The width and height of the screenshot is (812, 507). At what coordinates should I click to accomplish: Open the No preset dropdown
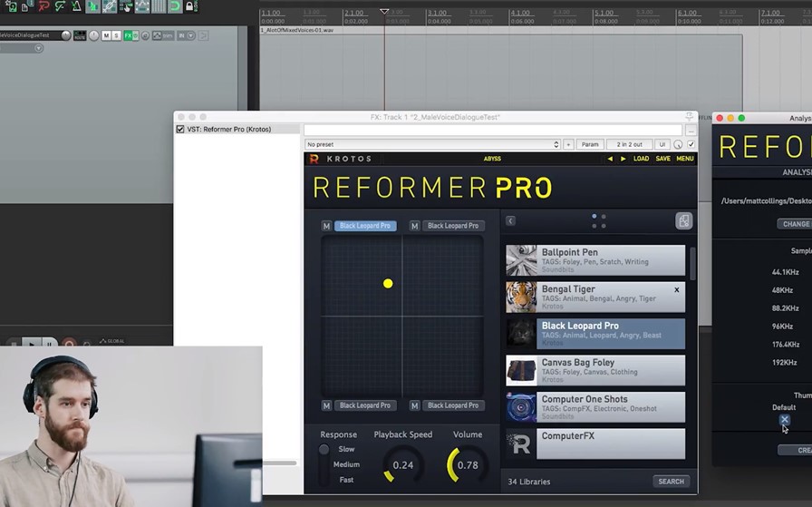pos(433,144)
